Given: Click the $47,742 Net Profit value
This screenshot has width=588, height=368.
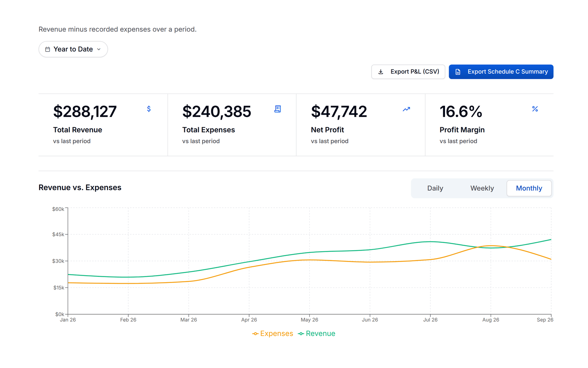Looking at the screenshot, I should [339, 112].
